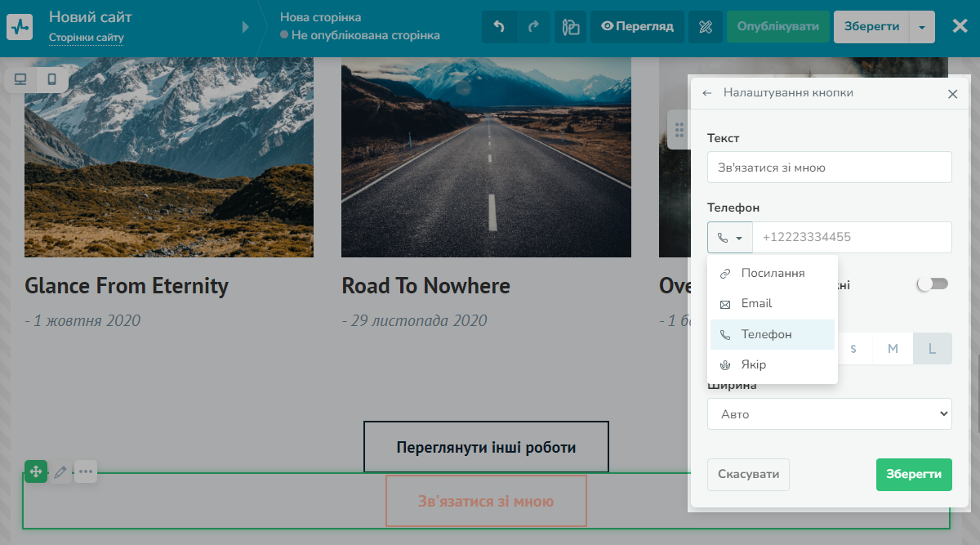980x545 pixels.
Task: Select size M option
Action: tap(893, 349)
